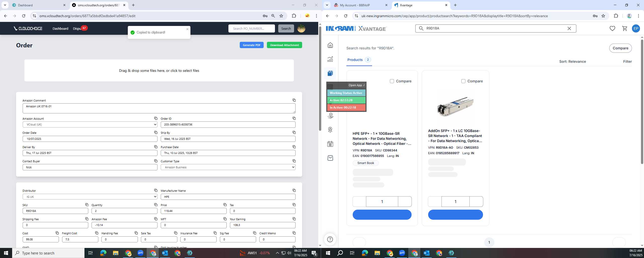
Task: Open the Xvantage shopping cart
Action: click(x=624, y=28)
